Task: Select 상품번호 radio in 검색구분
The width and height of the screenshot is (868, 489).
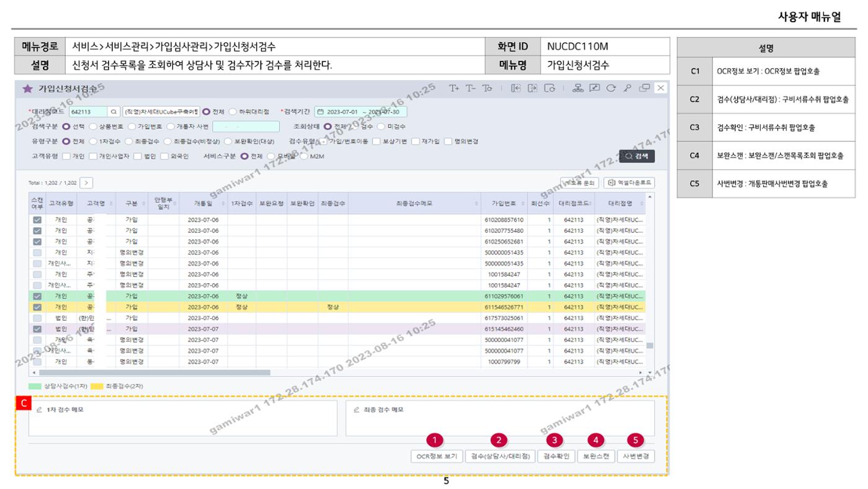Action: coord(93,127)
